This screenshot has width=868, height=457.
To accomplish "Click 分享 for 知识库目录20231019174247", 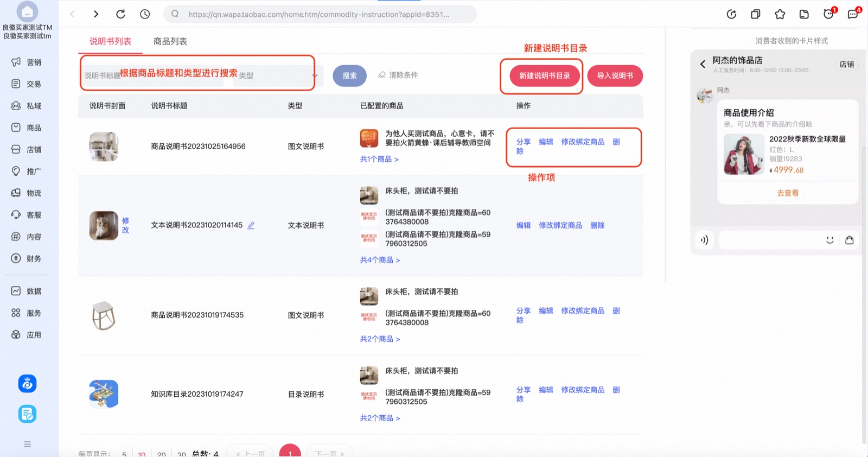I will 524,390.
